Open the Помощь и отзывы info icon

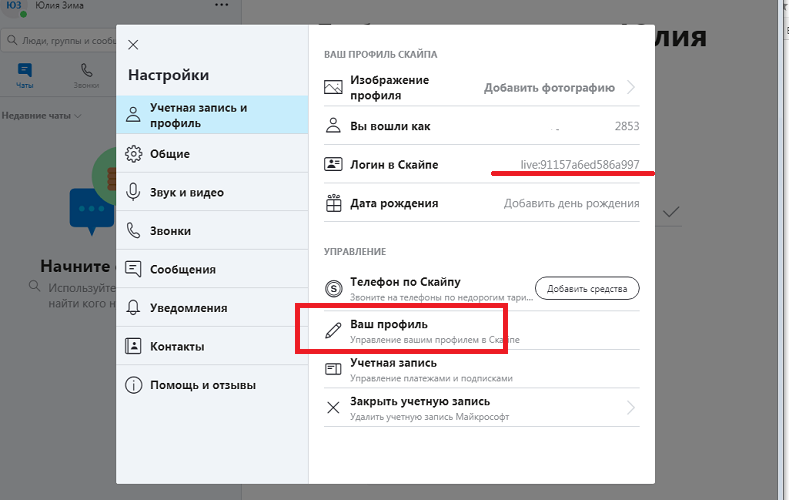(133, 385)
